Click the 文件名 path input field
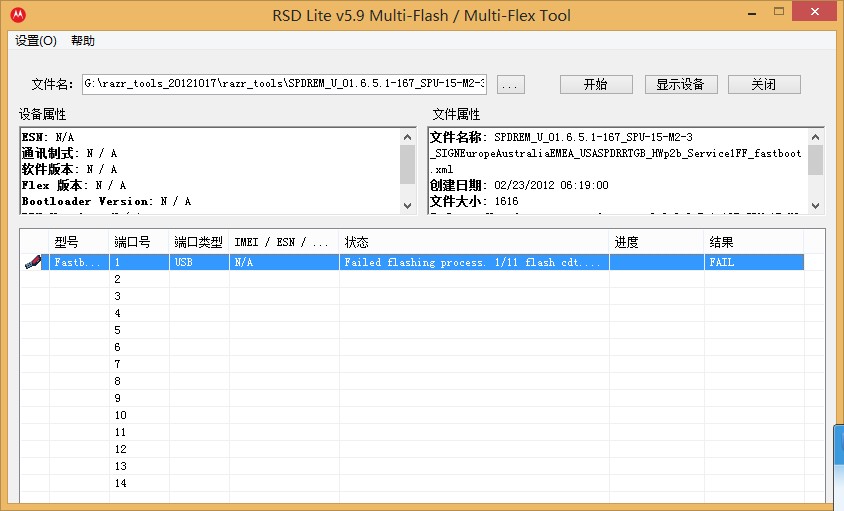Viewport: 844px width, 511px height. tap(284, 84)
